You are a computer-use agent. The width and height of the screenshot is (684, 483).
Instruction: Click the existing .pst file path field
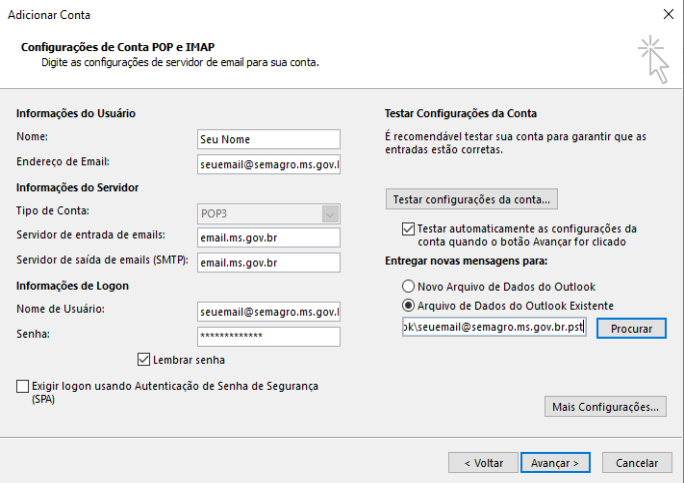[x=494, y=327]
